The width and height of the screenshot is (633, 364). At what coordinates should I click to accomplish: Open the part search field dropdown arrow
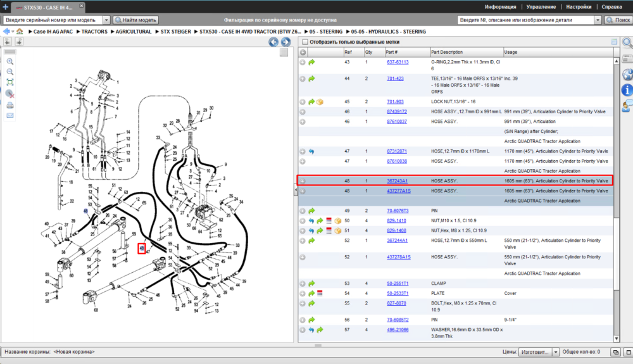click(x=598, y=20)
